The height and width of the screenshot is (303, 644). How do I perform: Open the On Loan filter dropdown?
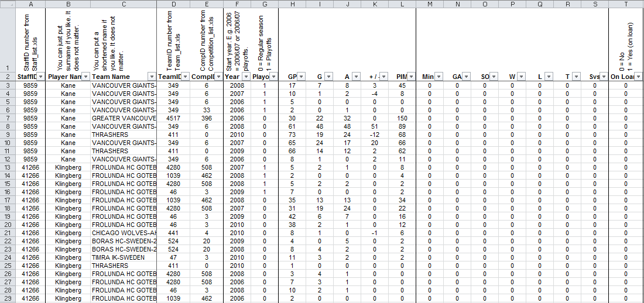638,77
